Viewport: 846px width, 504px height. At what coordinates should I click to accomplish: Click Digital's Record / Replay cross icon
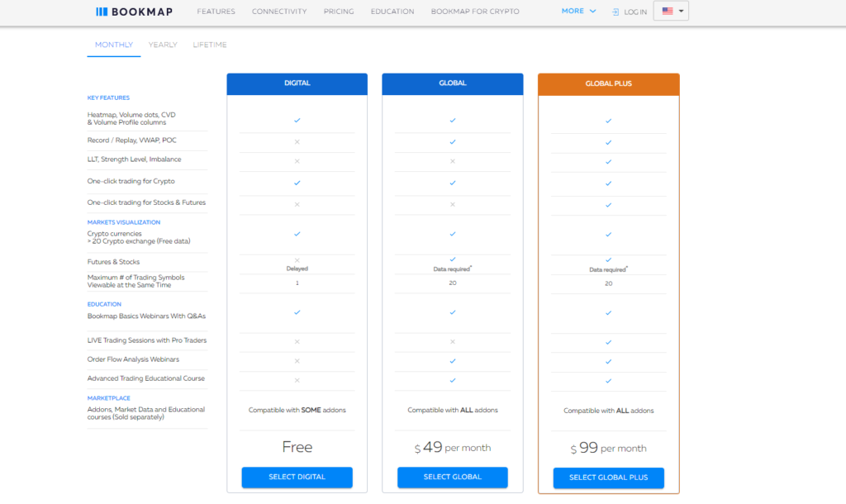point(297,142)
